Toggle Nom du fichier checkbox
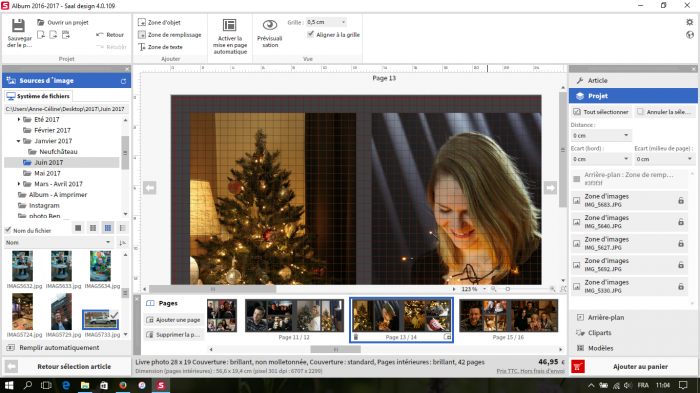Image resolution: width=700 pixels, height=393 pixels. tap(8, 230)
